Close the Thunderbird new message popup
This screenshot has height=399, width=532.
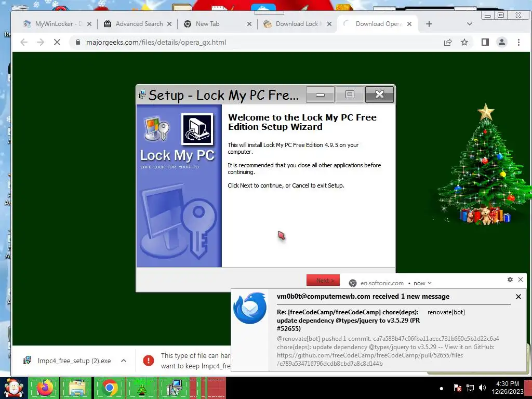518,297
